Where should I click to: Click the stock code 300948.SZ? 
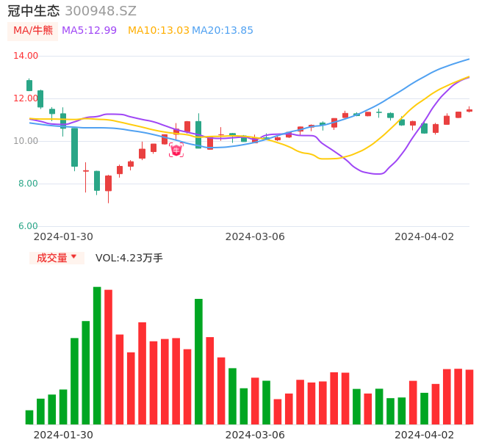[101, 11]
